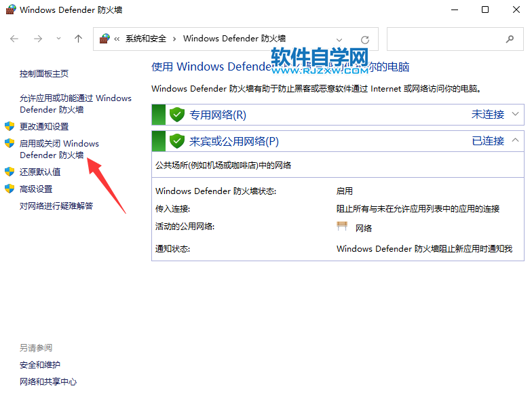Click the title bar firewall app icon
Screen dimensions: 532x401
click(x=11, y=9)
